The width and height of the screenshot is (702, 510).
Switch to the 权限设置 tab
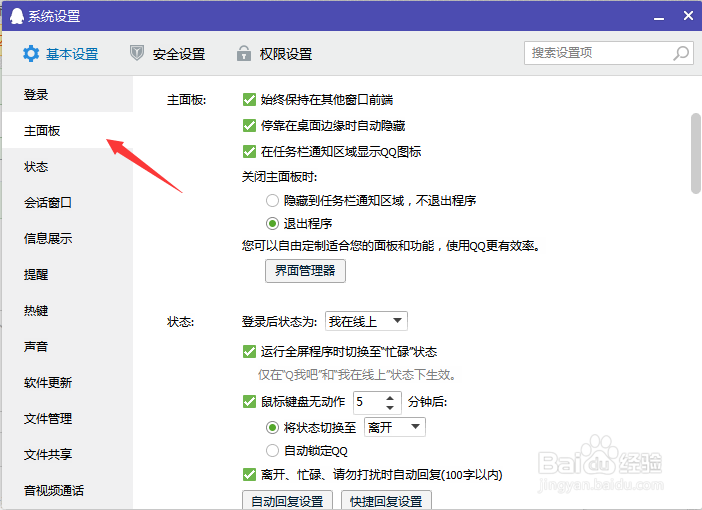pos(274,54)
